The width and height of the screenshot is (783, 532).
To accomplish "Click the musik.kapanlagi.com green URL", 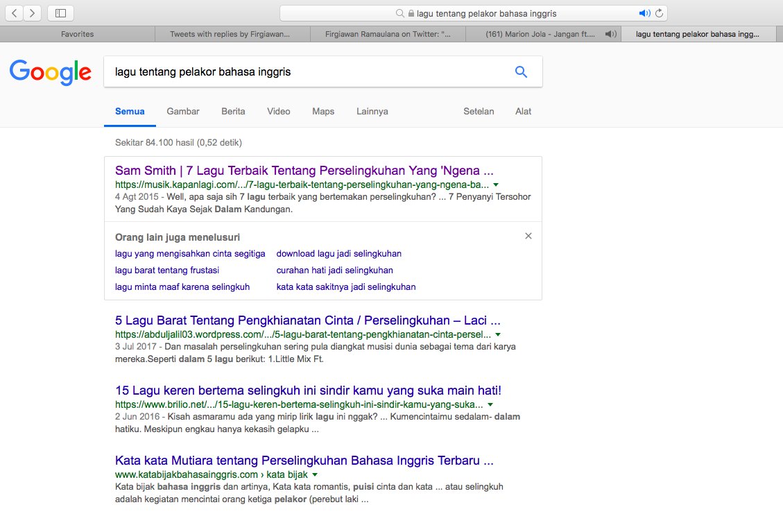I will click(x=302, y=185).
